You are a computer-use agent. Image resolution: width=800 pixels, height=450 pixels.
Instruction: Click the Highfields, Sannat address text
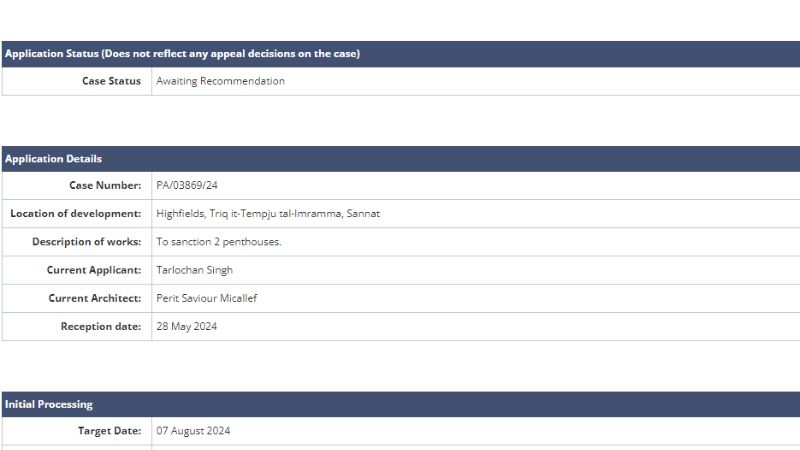pyautogui.click(x=268, y=213)
